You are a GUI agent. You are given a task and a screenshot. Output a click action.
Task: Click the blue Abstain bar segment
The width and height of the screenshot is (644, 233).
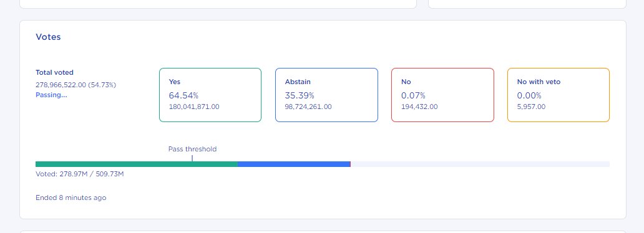click(x=294, y=164)
